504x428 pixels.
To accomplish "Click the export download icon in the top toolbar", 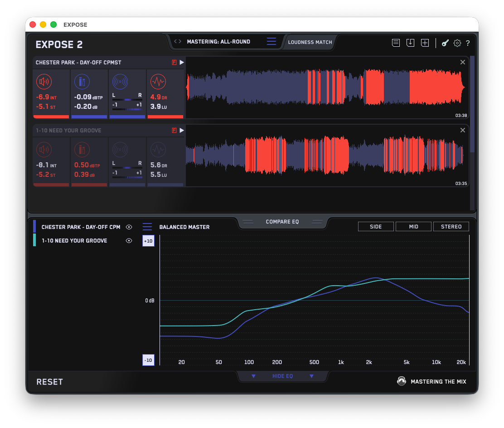I will pos(411,43).
